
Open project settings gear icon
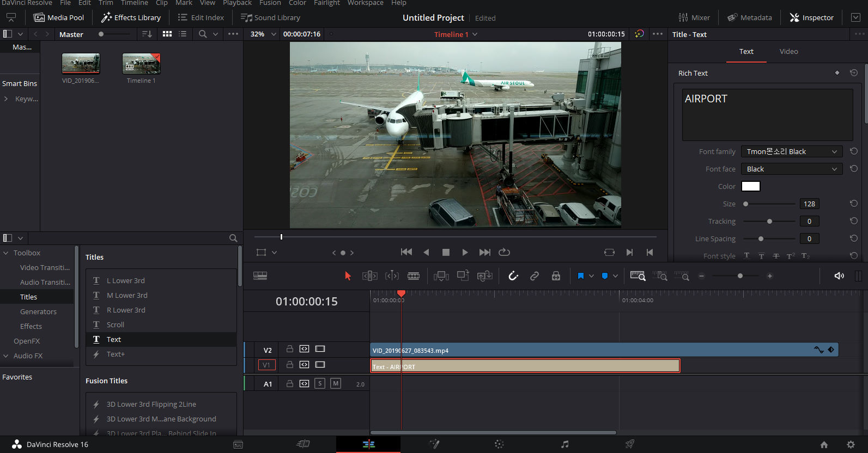coord(851,444)
